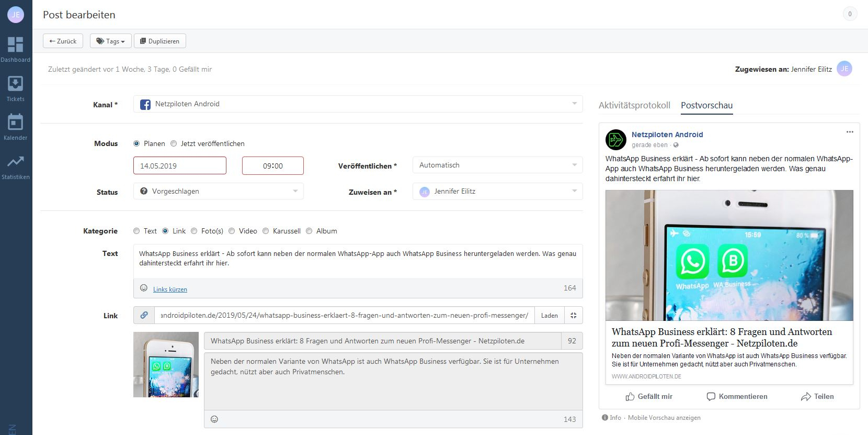Click the expand icon next to Laden

573,315
